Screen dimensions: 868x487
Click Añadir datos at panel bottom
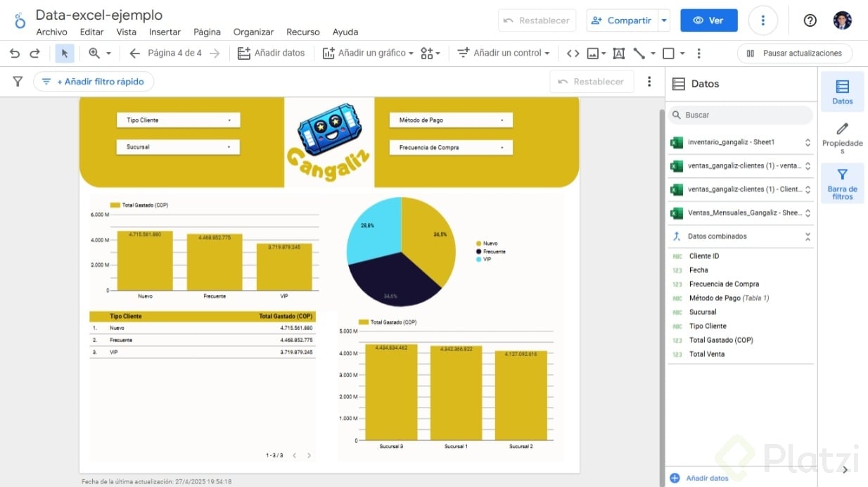tap(699, 478)
